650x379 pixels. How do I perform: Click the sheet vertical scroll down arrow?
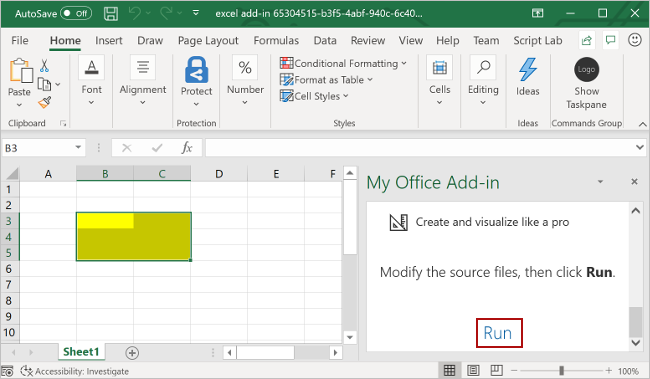pos(350,337)
